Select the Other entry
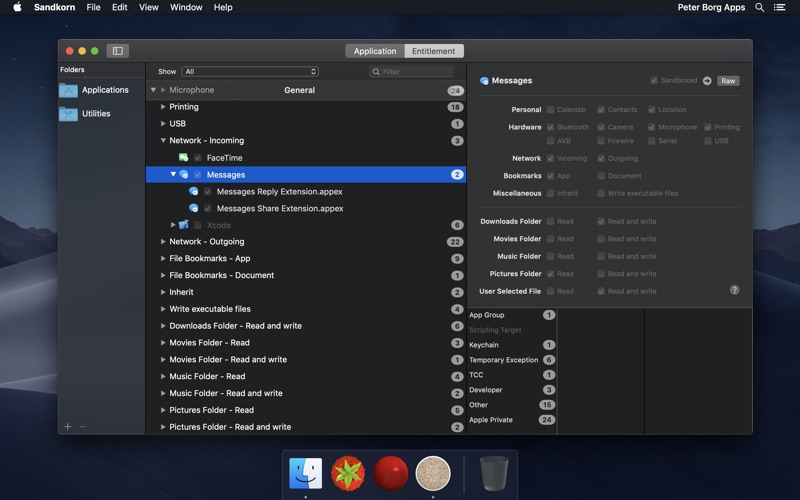This screenshot has height=500, width=800. tap(512, 405)
